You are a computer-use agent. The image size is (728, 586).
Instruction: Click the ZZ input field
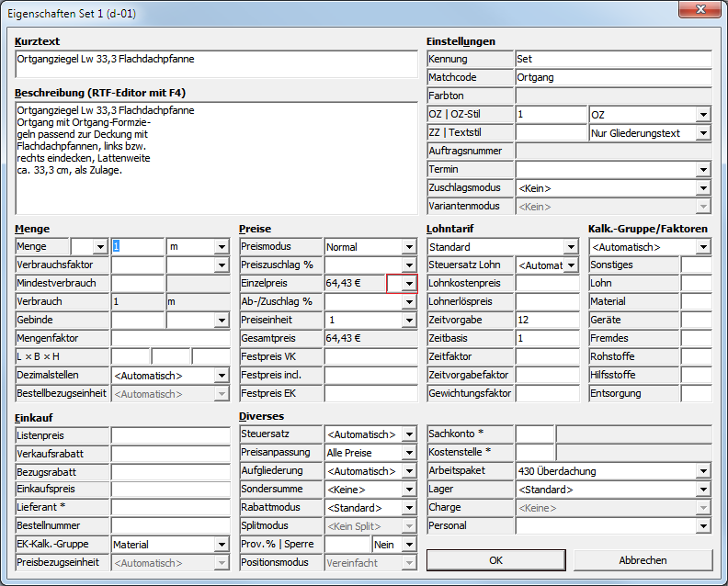552,133
